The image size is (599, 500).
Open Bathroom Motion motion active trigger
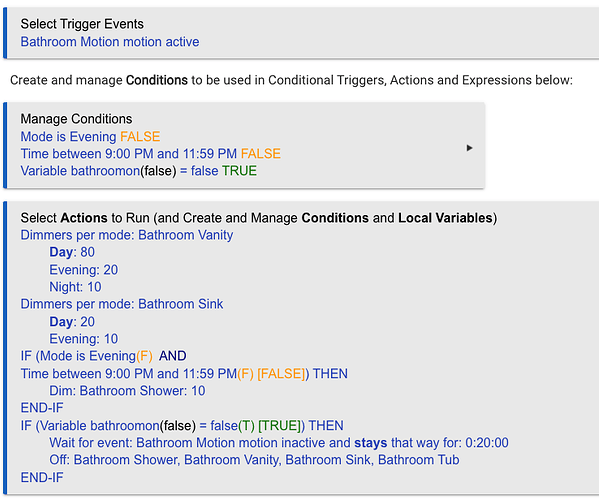tap(110, 42)
